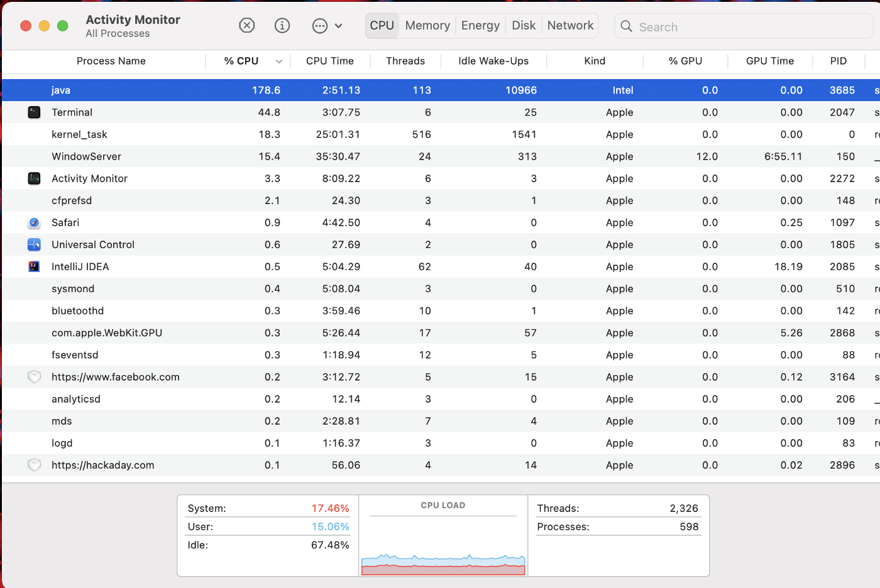880x588 pixels.
Task: Sort by GPU Time column header
Action: (x=770, y=61)
